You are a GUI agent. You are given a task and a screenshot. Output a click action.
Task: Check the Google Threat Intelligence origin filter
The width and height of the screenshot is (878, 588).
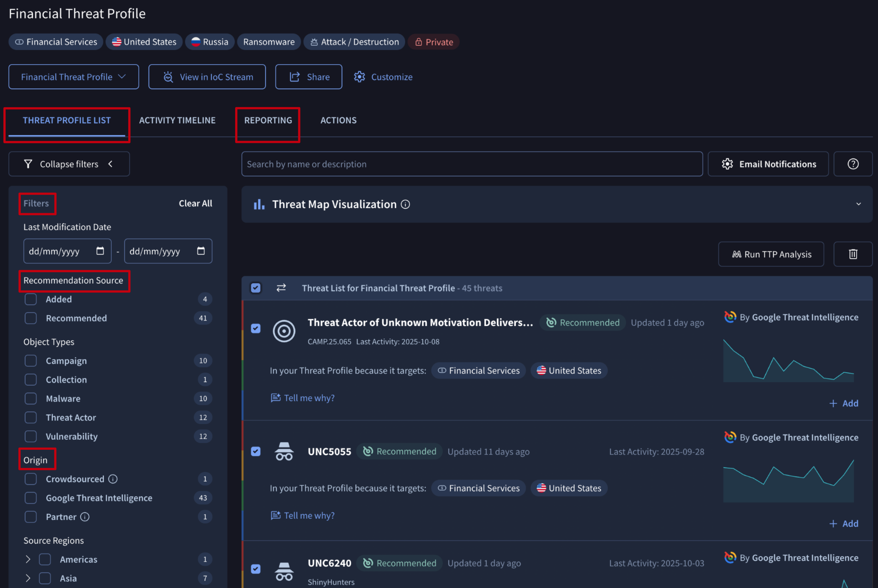[31, 498]
